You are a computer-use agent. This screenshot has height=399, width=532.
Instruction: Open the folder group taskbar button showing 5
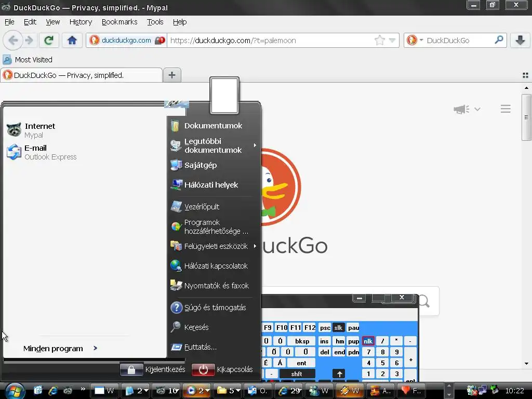click(x=229, y=391)
